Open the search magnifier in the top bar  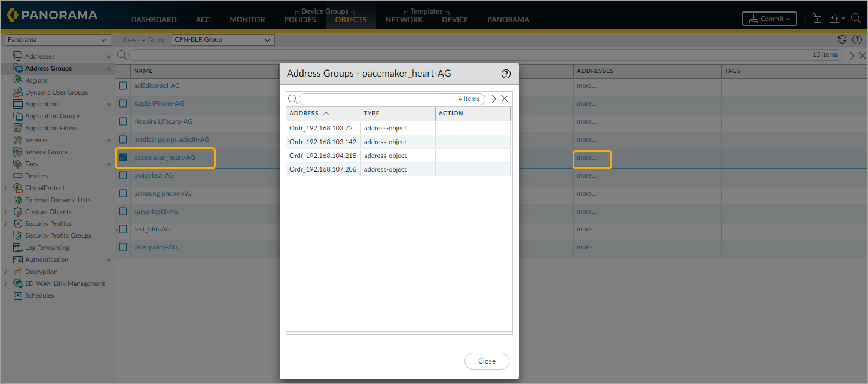(855, 19)
